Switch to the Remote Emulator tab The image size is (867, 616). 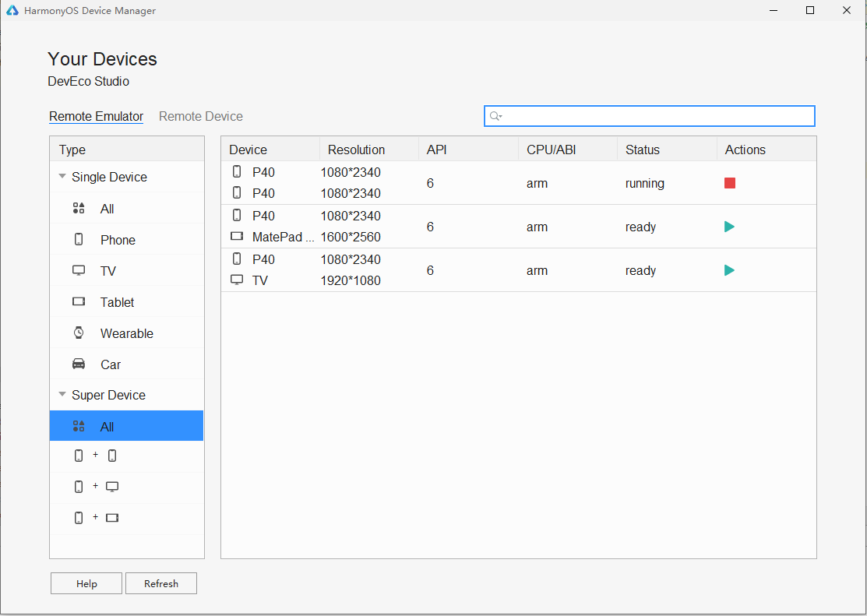tap(96, 116)
